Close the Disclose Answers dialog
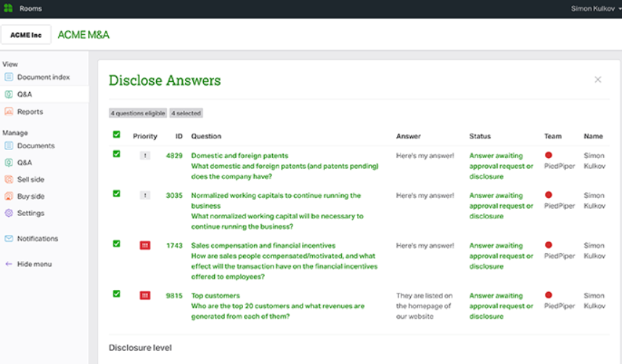 pos(598,80)
